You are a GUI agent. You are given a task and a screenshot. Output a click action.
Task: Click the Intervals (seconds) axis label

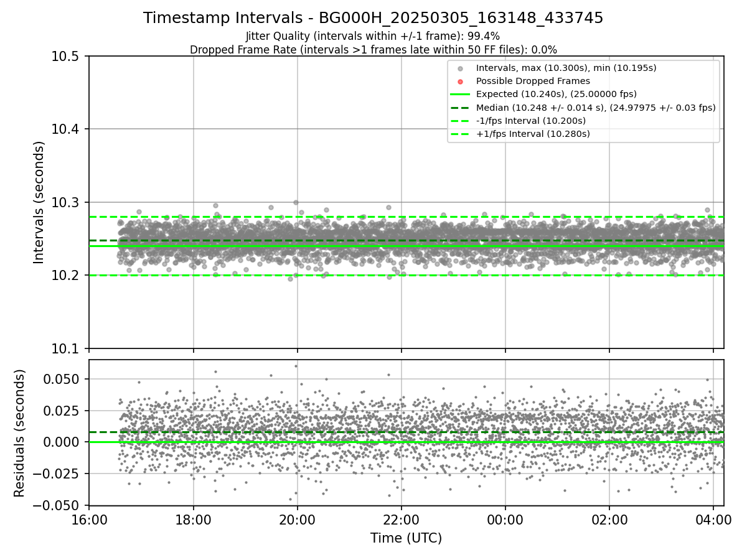click(39, 202)
